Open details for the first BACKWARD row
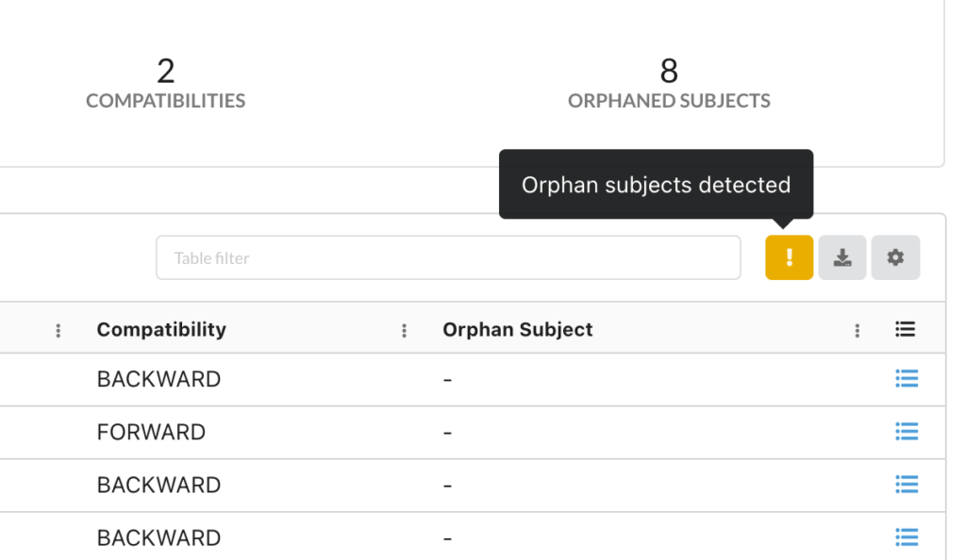This screenshot has height=560, width=966. (x=906, y=379)
